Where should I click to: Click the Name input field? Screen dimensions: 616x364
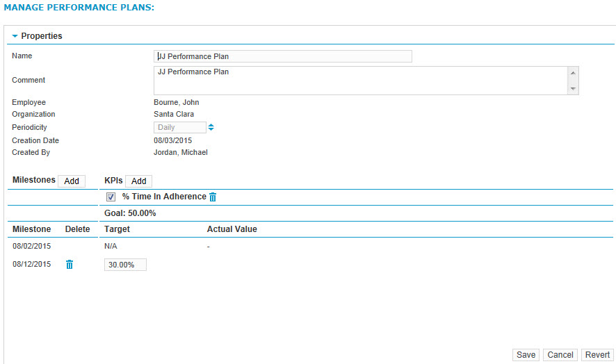click(283, 56)
